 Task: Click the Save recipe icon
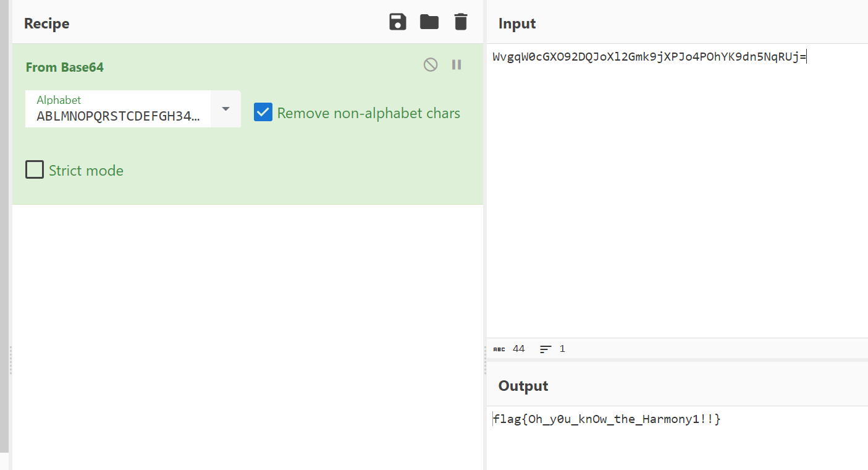pos(398,22)
